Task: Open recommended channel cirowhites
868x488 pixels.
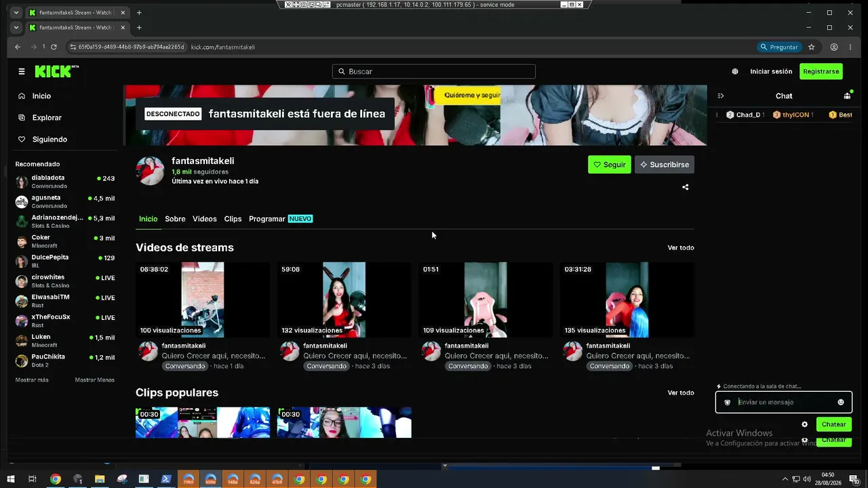Action: pos(66,281)
